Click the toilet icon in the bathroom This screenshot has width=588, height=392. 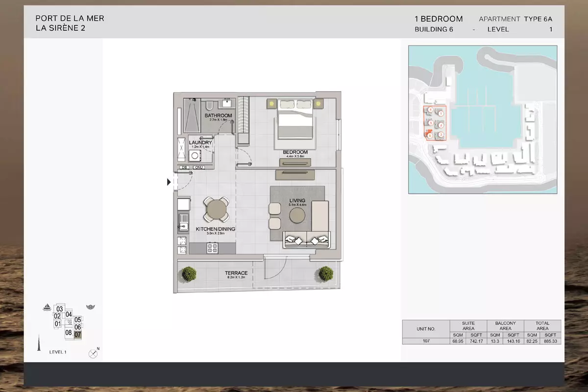209,106
